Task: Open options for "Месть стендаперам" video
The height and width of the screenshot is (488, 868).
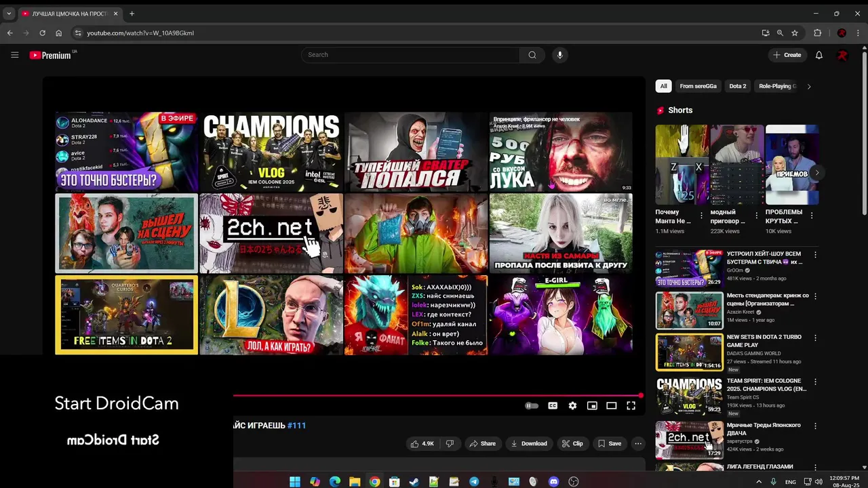Action: tap(815, 296)
